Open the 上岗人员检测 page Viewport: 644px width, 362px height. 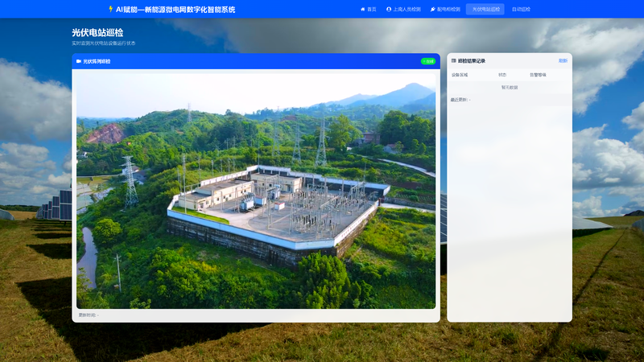click(x=403, y=9)
